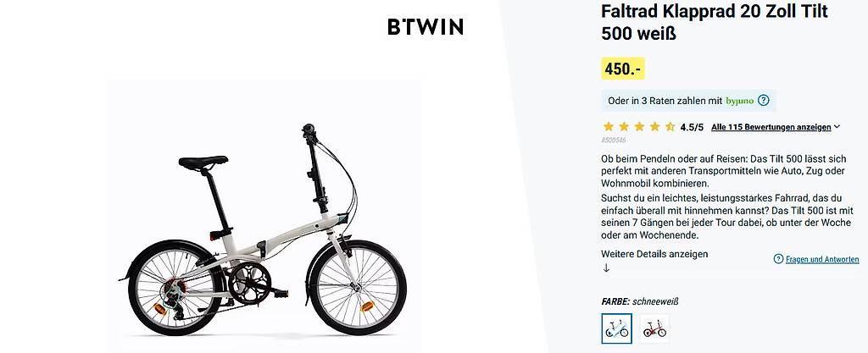
Task: Click the half-filled fifth rating star
Action: tap(670, 127)
